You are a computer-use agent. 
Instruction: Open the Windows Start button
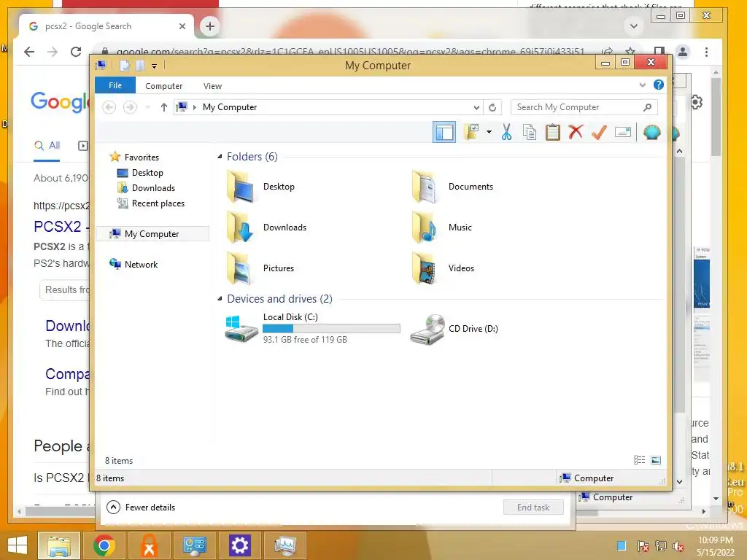pyautogui.click(x=18, y=545)
